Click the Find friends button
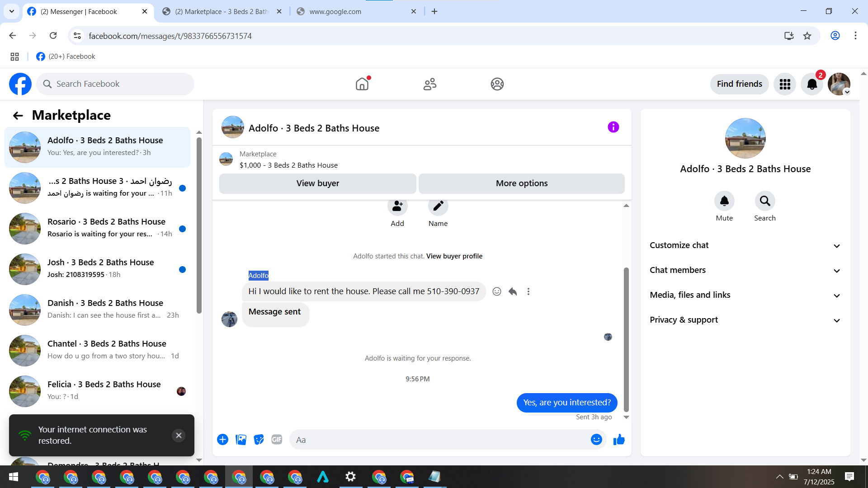 740,84
